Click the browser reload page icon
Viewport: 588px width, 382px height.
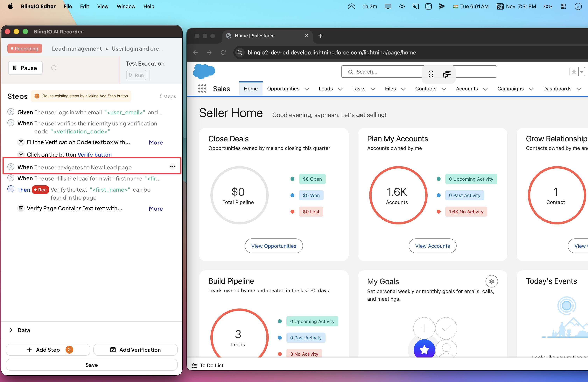pos(223,52)
